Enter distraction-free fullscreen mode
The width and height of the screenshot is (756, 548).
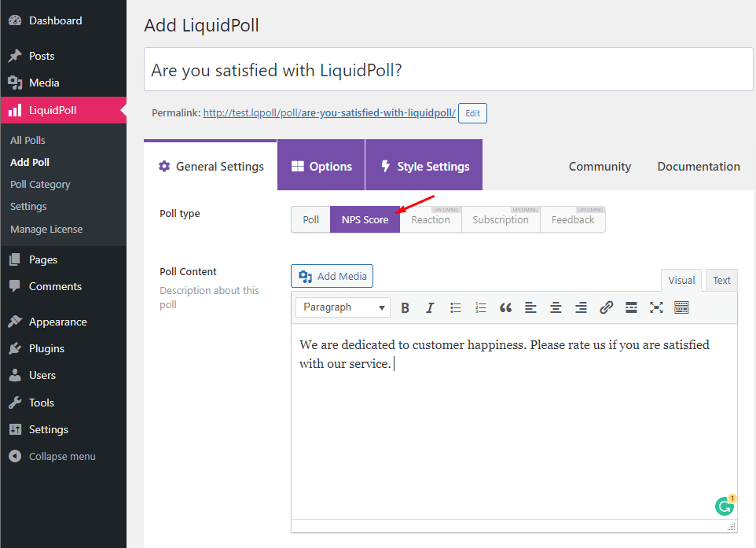click(656, 307)
